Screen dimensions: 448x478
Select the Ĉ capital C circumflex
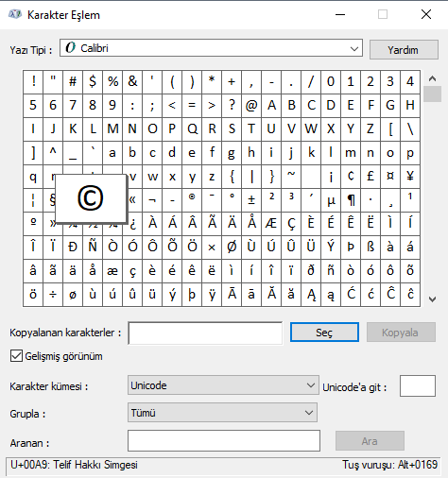(390, 295)
